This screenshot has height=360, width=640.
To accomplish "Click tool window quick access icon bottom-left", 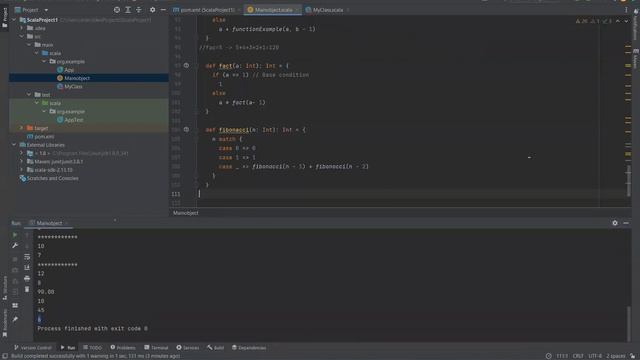I will (5, 356).
